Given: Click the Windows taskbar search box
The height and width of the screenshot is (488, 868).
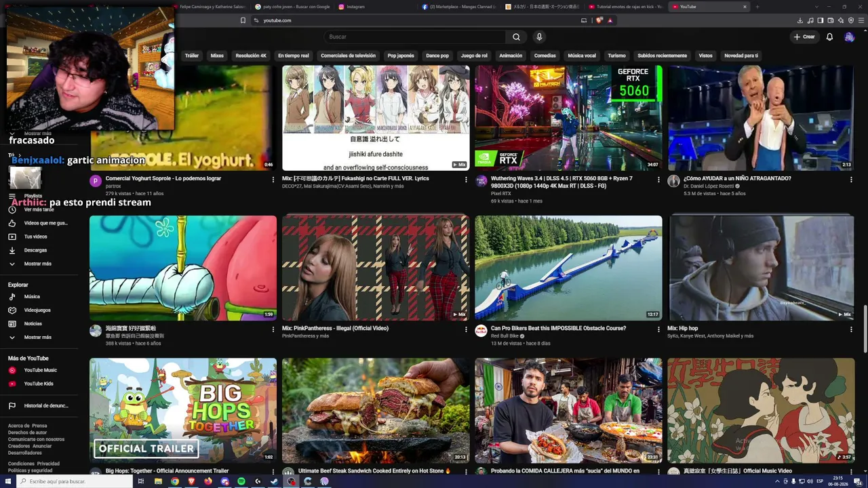Looking at the screenshot, I should [73, 481].
